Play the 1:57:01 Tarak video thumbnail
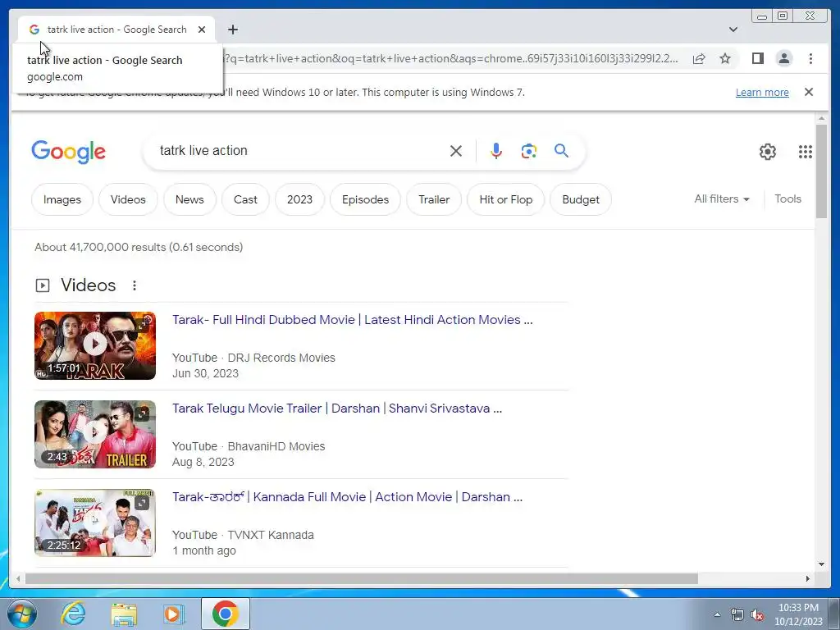The width and height of the screenshot is (840, 630). [95, 345]
